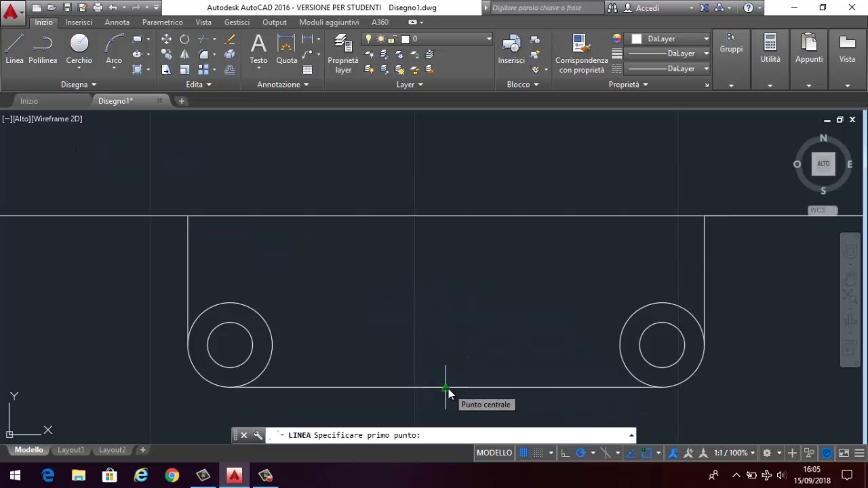Toggle snap mode in status bar
The width and height of the screenshot is (868, 488).
538,453
